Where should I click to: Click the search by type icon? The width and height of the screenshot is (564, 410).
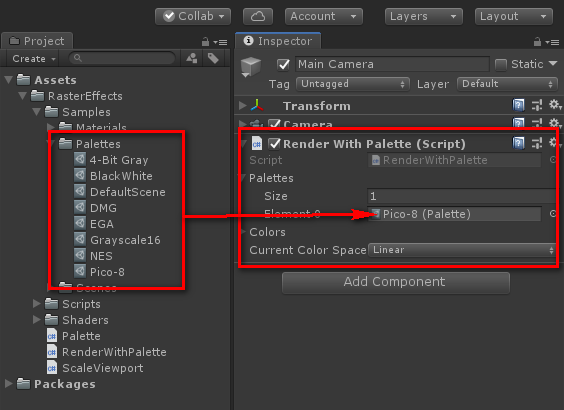[192, 58]
